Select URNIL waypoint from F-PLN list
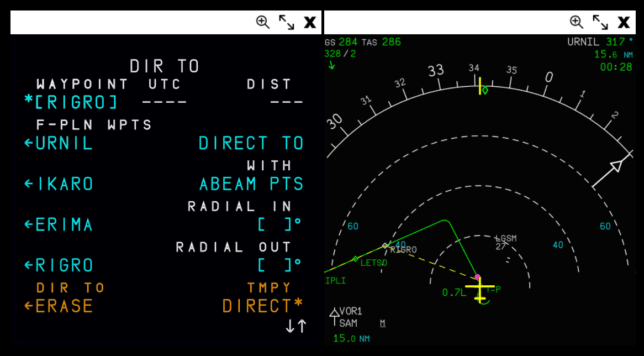 tap(59, 144)
